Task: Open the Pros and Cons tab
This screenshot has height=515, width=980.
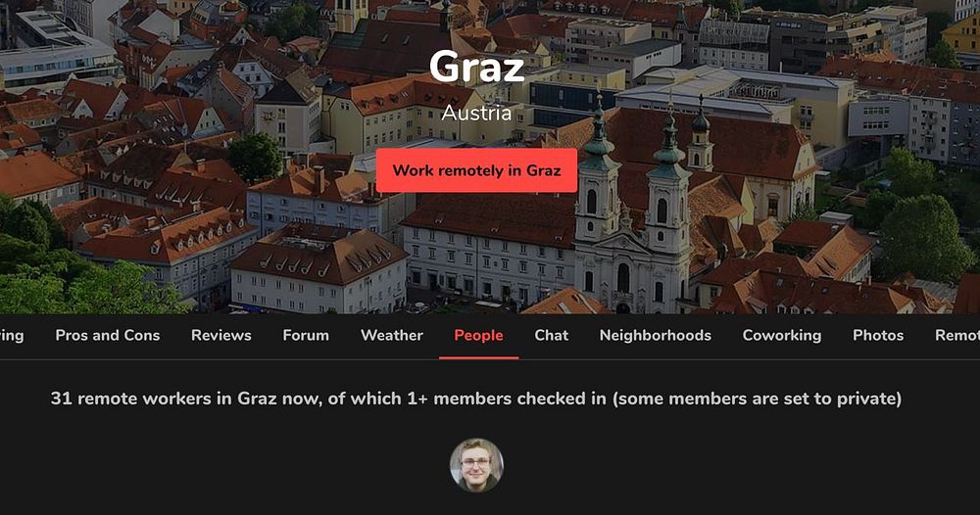Action: tap(108, 335)
